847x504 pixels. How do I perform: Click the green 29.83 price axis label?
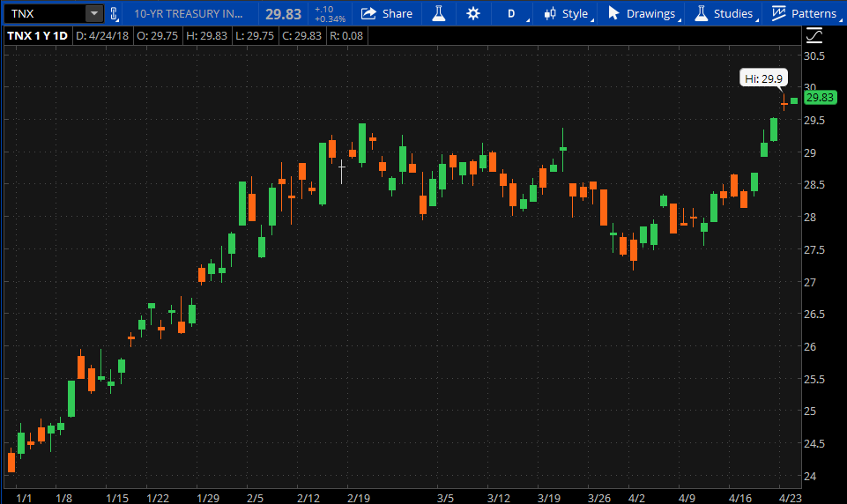820,98
